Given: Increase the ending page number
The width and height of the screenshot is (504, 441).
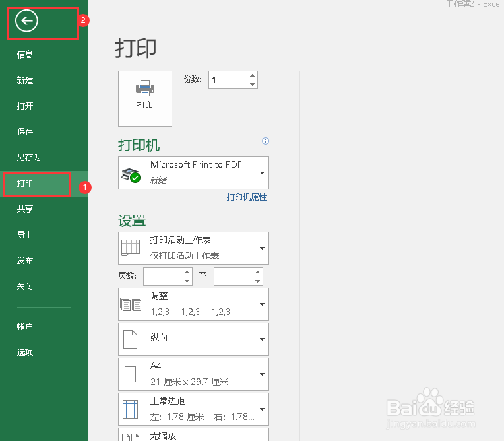Looking at the screenshot, I should pos(257,272).
